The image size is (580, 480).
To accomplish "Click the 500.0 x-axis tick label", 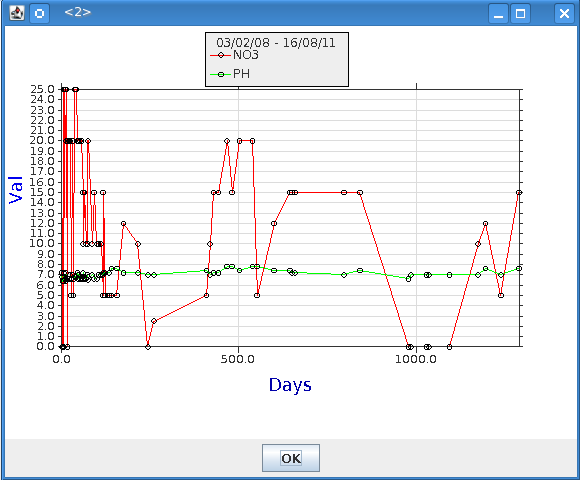I will click(237, 359).
